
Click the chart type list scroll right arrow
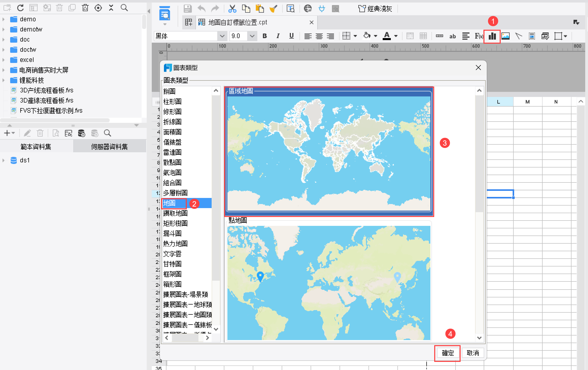pyautogui.click(x=207, y=338)
